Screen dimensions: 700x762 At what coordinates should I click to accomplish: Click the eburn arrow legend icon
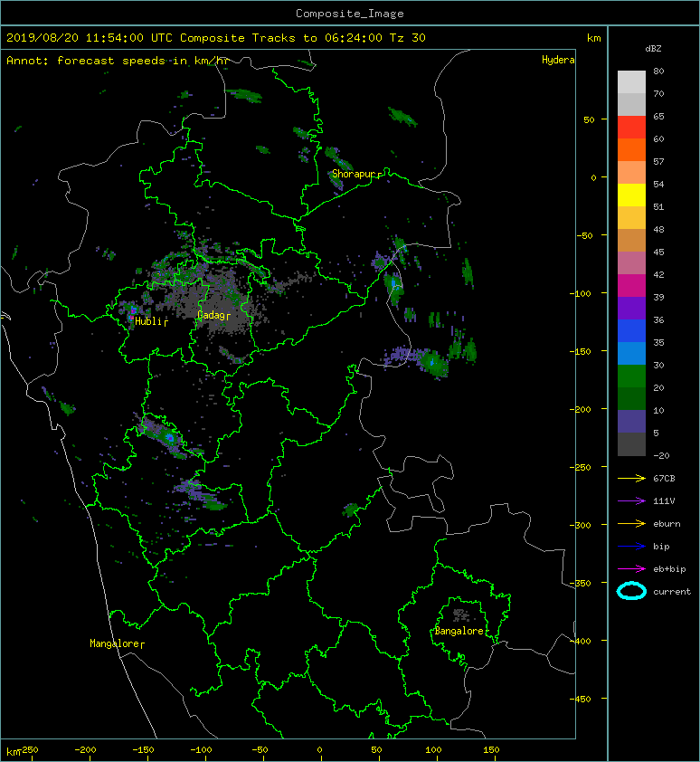point(631,524)
